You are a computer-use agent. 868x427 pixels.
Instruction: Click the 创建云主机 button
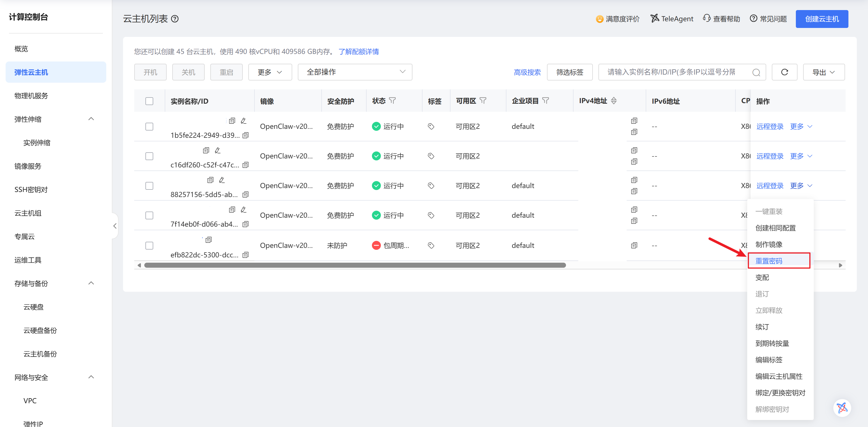[822, 19]
